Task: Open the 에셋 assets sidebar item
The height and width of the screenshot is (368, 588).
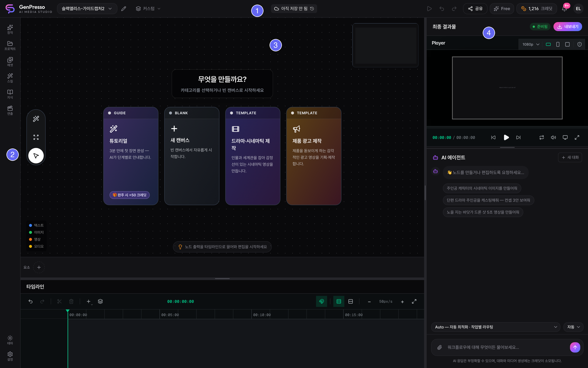Action: coord(10,62)
